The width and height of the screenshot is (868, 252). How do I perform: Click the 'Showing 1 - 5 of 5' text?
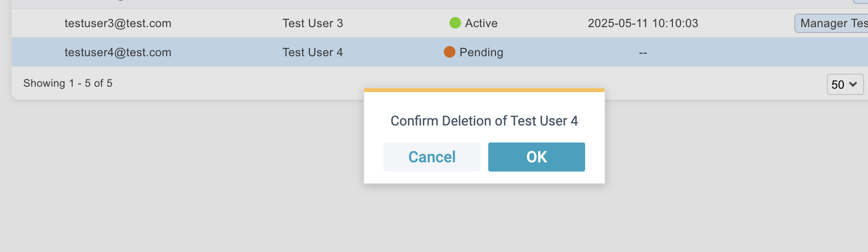pyautogui.click(x=68, y=83)
